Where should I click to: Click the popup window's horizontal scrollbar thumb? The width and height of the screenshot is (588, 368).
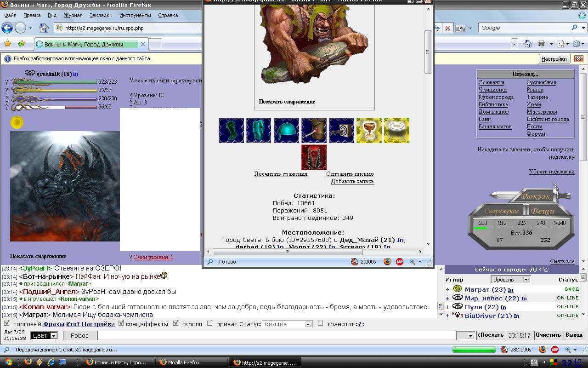coord(288,252)
